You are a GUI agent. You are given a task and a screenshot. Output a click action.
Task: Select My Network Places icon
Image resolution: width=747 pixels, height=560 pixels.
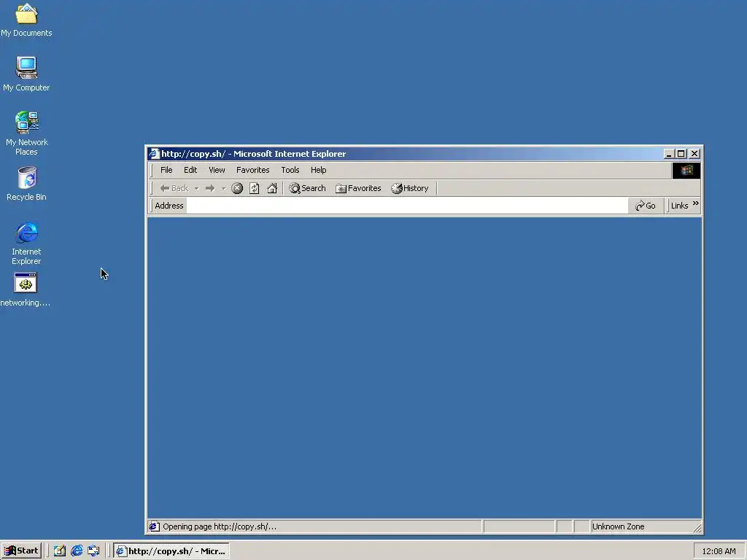26,133
